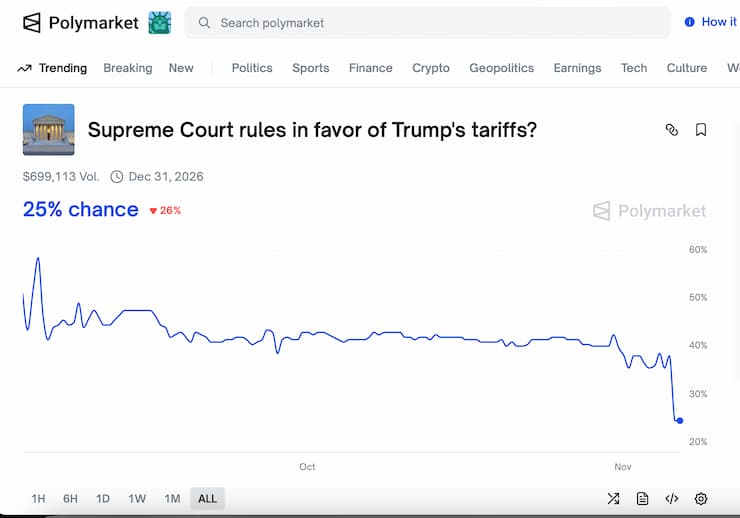Select the ALL time range

tap(207, 498)
